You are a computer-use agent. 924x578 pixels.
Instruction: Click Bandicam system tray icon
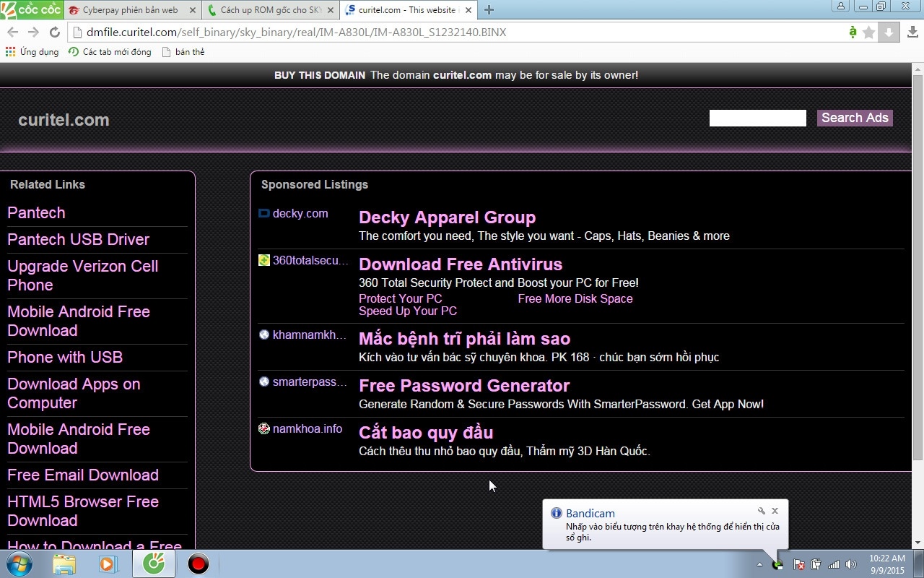pos(777,564)
